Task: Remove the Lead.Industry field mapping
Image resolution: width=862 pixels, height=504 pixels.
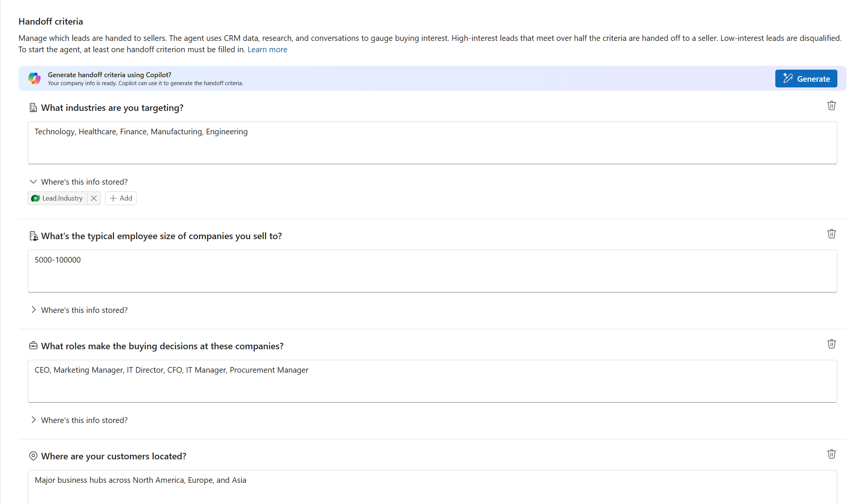Action: point(94,198)
